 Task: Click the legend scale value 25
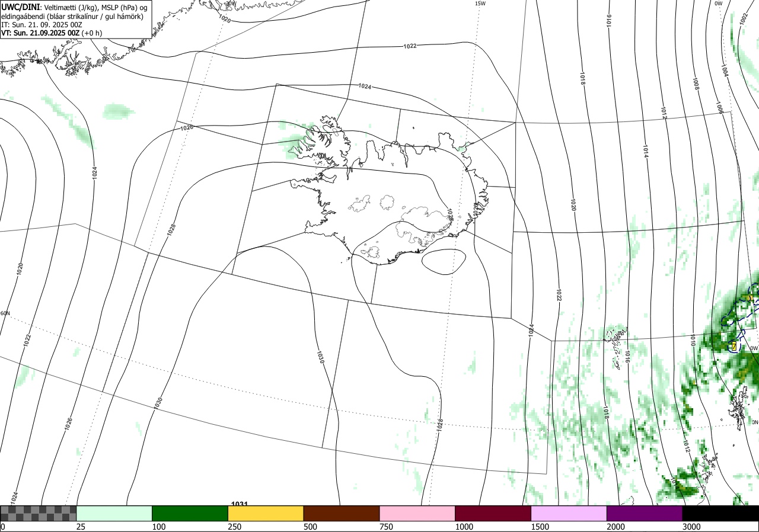pyautogui.click(x=81, y=527)
